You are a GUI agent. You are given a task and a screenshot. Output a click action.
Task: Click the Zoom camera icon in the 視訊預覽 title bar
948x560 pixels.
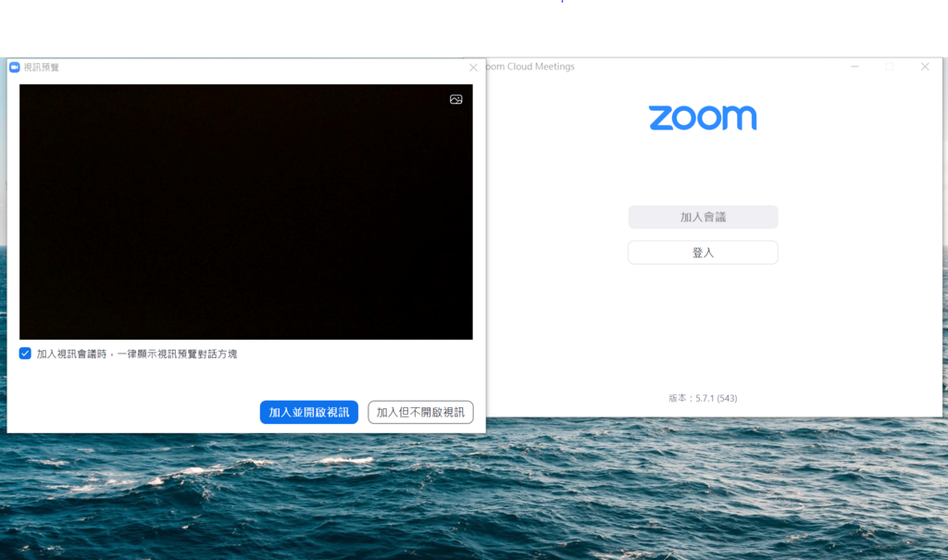pos(15,68)
